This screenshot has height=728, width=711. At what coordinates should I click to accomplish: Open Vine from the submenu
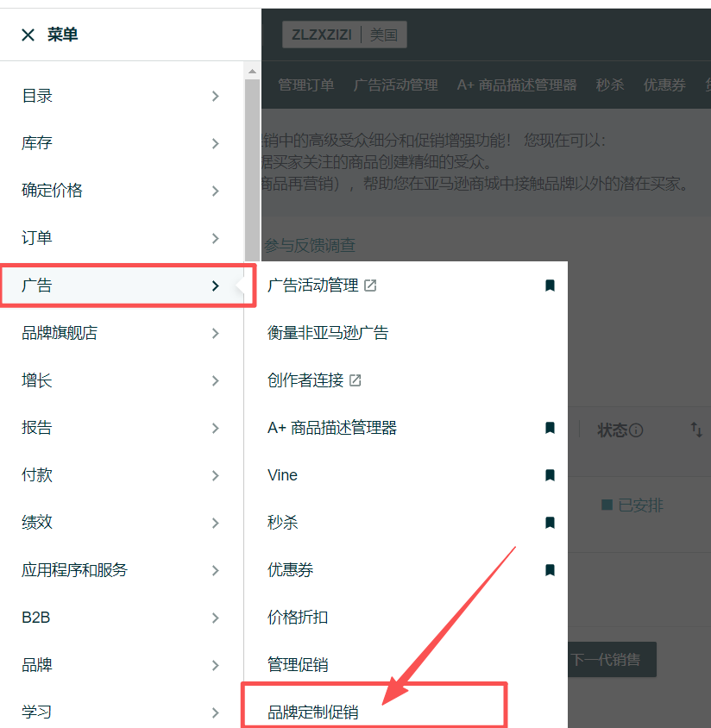pyautogui.click(x=282, y=475)
